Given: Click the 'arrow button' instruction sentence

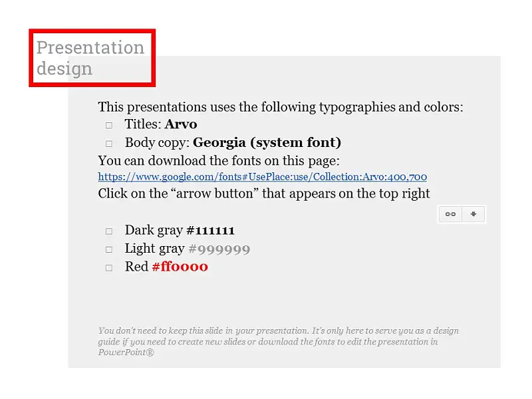Looking at the screenshot, I should 264,194.
